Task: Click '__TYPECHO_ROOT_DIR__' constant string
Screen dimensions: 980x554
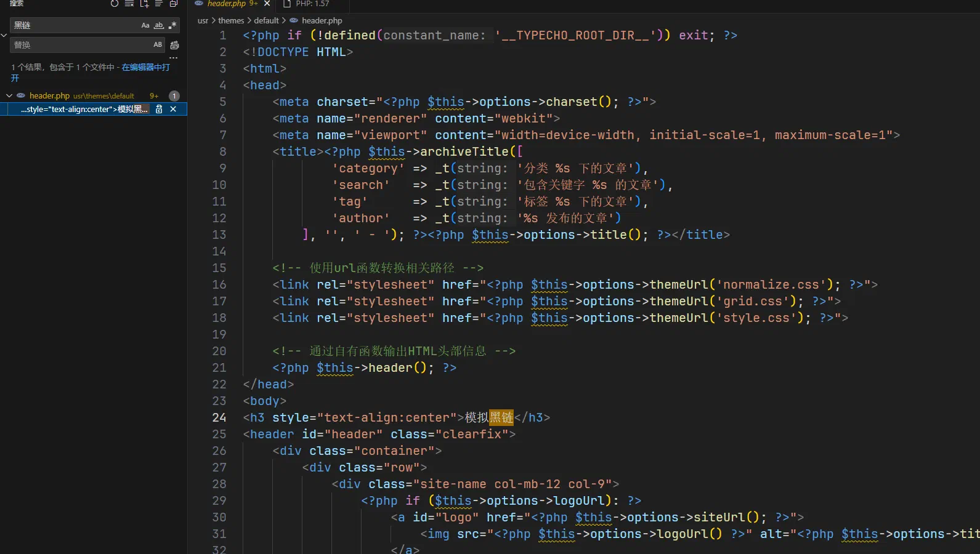Action: (575, 35)
